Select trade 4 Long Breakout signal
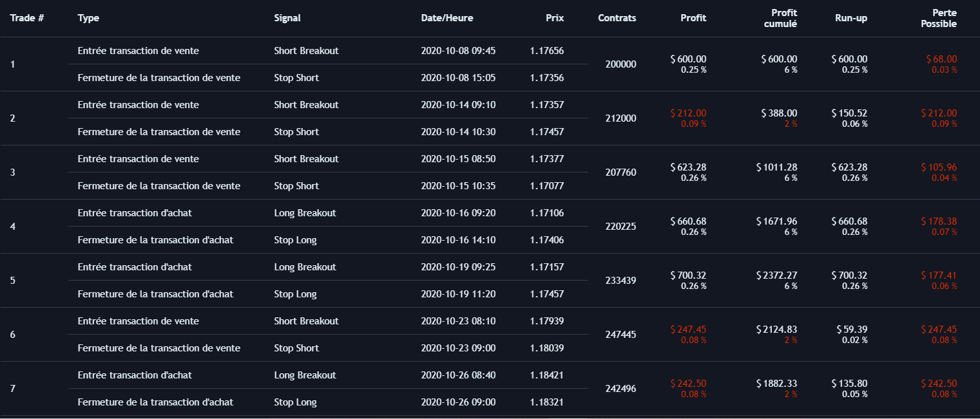This screenshot has height=419, width=980. pos(305,213)
